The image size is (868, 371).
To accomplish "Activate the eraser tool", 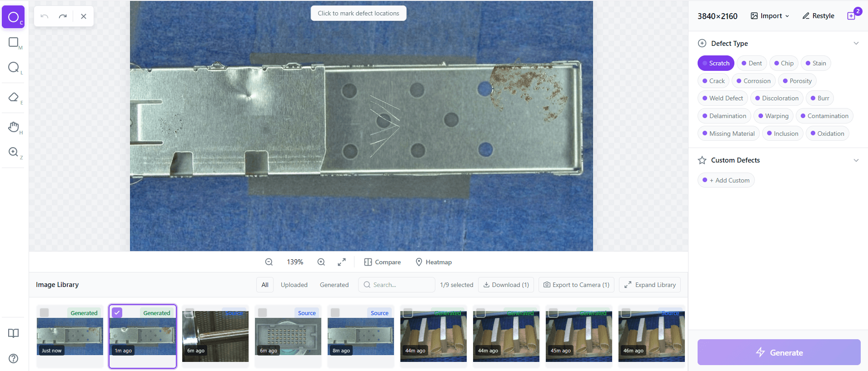I will pyautogui.click(x=13, y=97).
